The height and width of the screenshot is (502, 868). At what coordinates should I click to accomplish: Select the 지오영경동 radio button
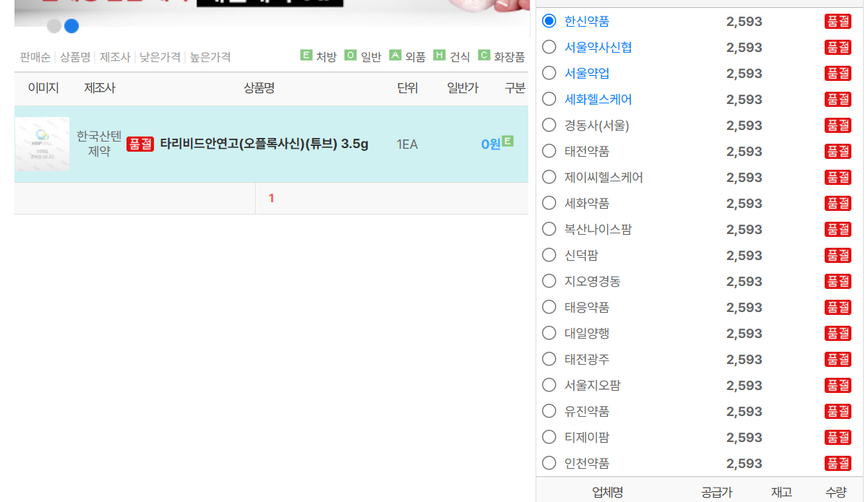[x=549, y=281]
